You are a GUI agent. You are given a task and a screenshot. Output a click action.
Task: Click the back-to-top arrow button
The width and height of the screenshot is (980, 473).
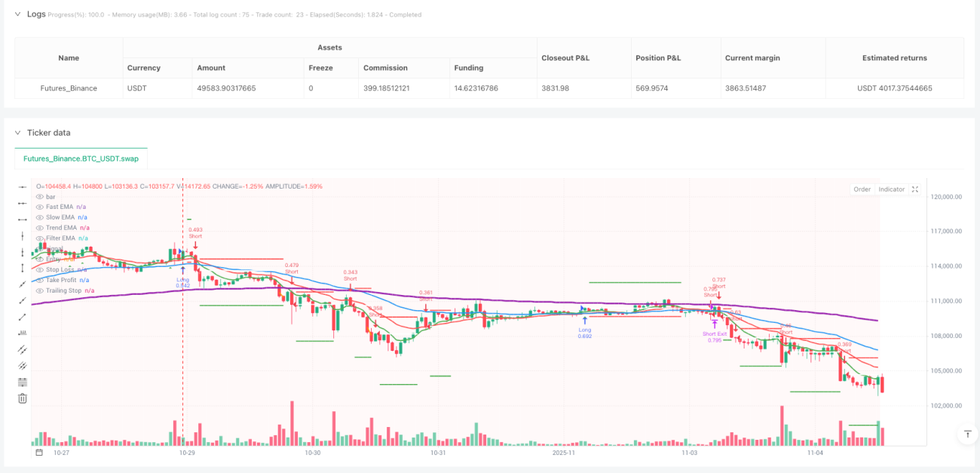[x=967, y=434]
